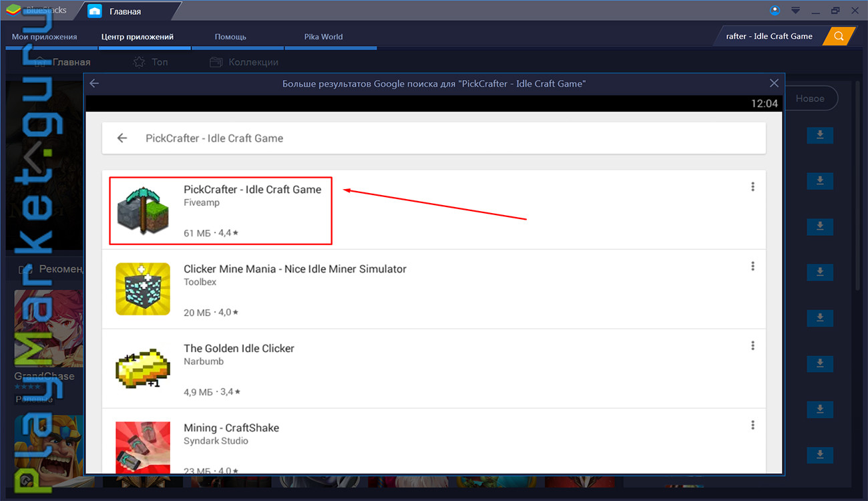This screenshot has height=501, width=868.
Task: Open the Pika World tab
Action: [x=323, y=37]
